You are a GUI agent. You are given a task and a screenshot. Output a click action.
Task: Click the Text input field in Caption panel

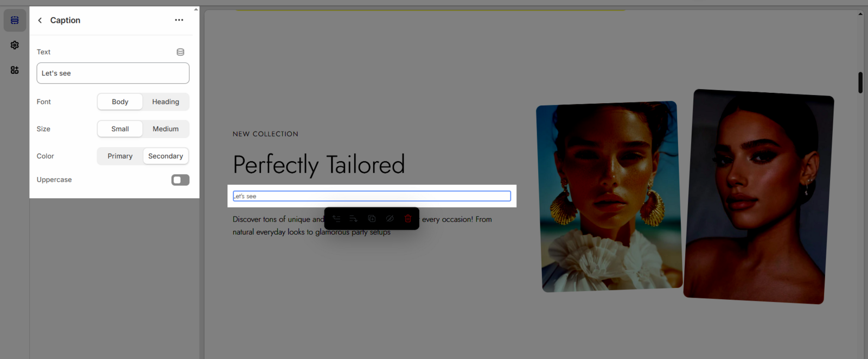pos(113,73)
